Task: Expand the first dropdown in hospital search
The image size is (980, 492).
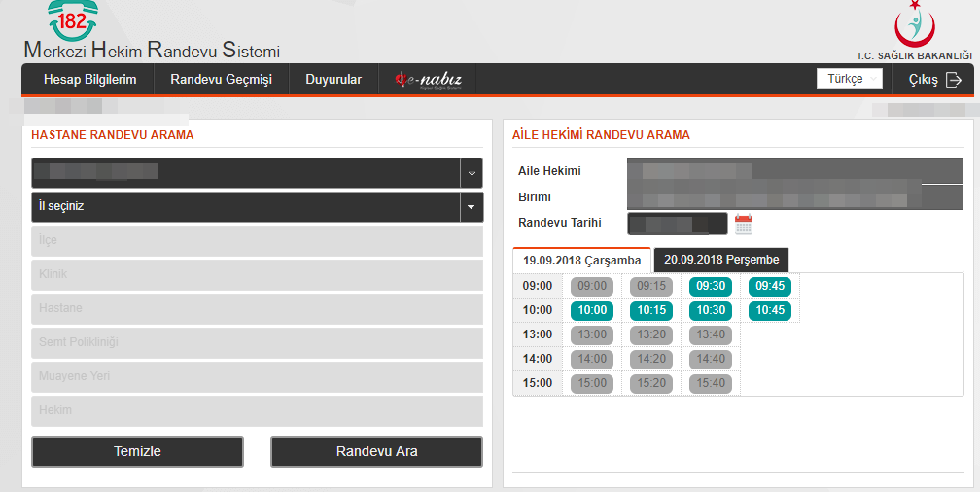Action: click(471, 173)
